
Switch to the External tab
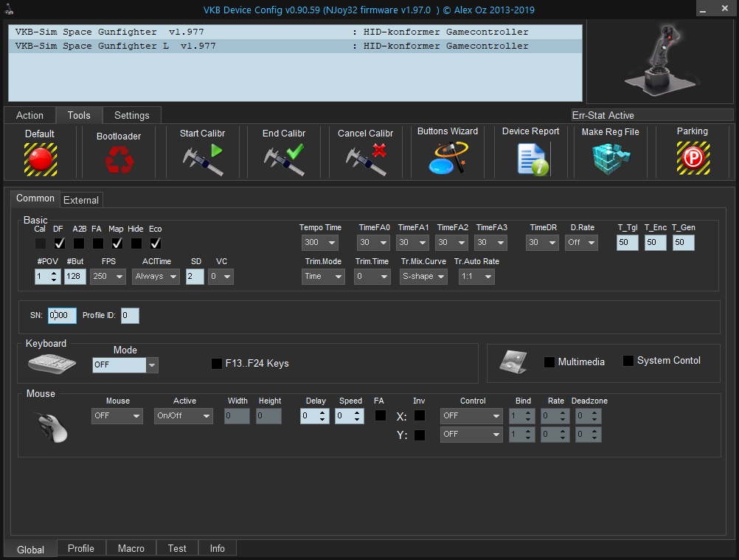81,201
